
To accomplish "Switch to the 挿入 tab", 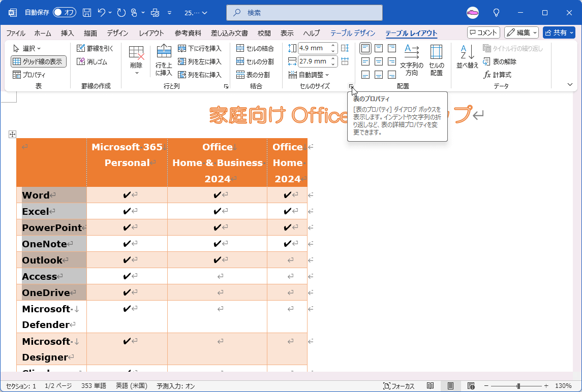I will tap(67, 33).
